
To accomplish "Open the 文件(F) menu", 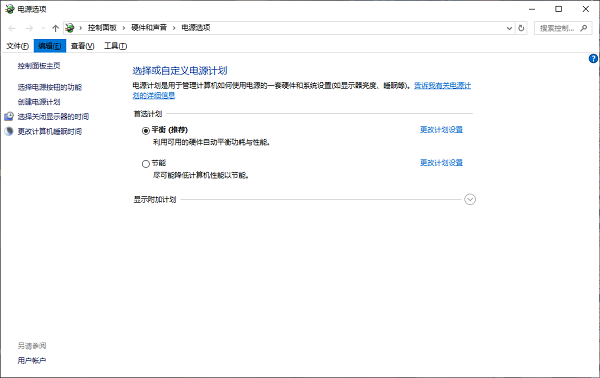I will pos(17,46).
